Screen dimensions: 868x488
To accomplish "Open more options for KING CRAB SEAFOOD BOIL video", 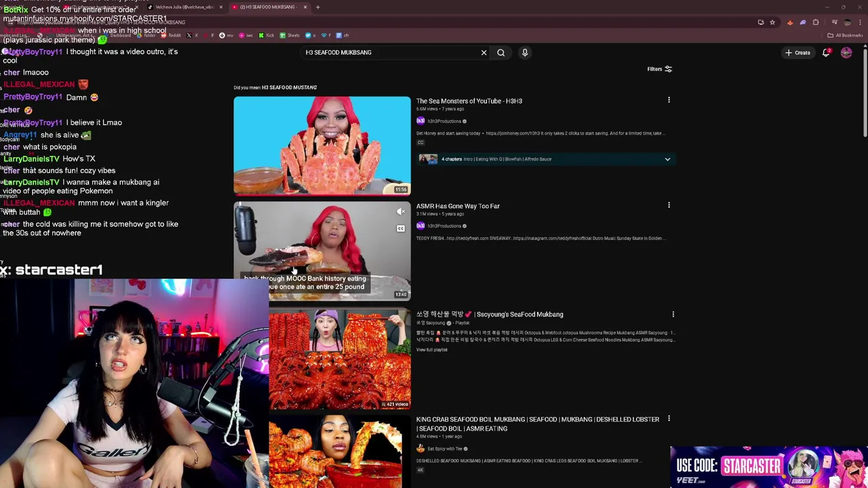I will click(669, 419).
